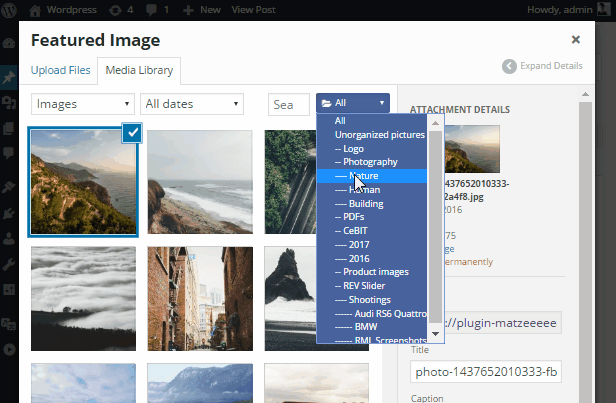Open Media icon in sidebar
The height and width of the screenshot is (403, 616).
(x=9, y=103)
